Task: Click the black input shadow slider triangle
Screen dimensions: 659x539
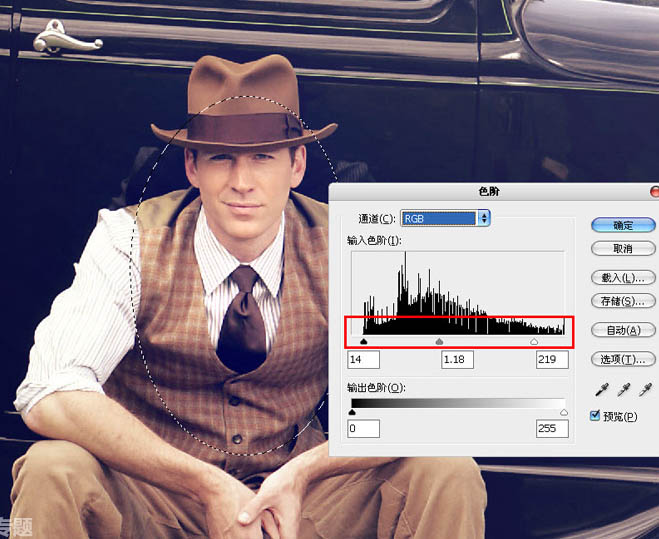Action: click(363, 341)
